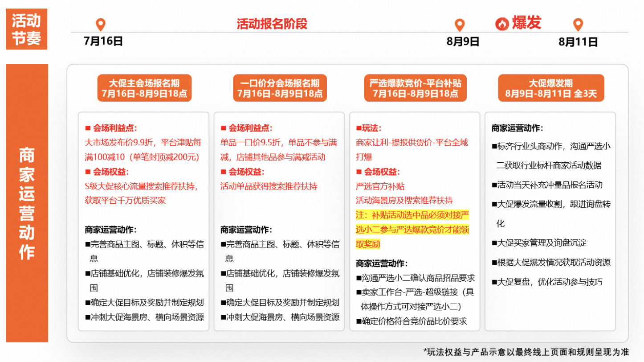
Task: Click the red 玩法 heading in the third card
Action: tap(368, 128)
